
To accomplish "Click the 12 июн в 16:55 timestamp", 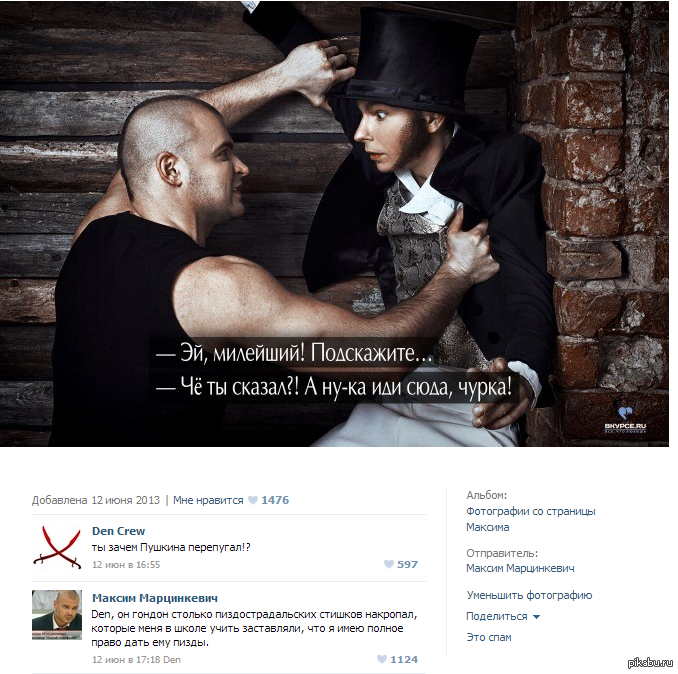I will click(x=126, y=565).
